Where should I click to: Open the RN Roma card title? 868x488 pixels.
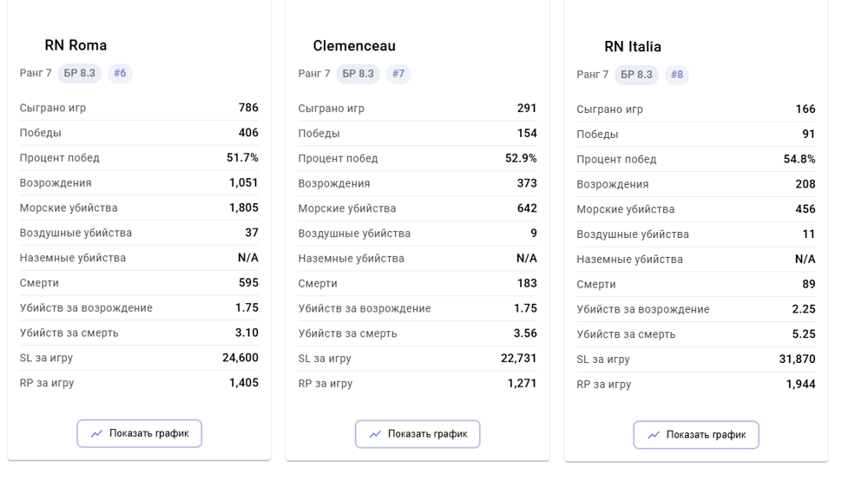(x=76, y=45)
